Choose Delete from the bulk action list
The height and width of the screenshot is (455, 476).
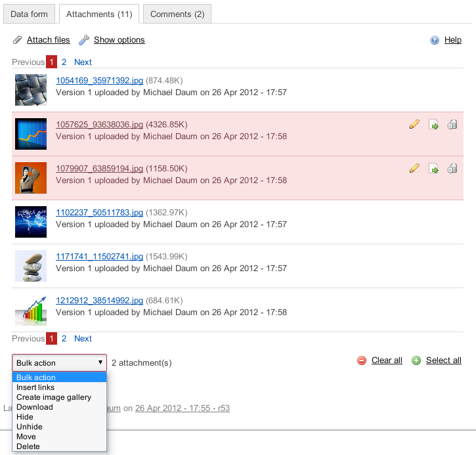click(28, 446)
